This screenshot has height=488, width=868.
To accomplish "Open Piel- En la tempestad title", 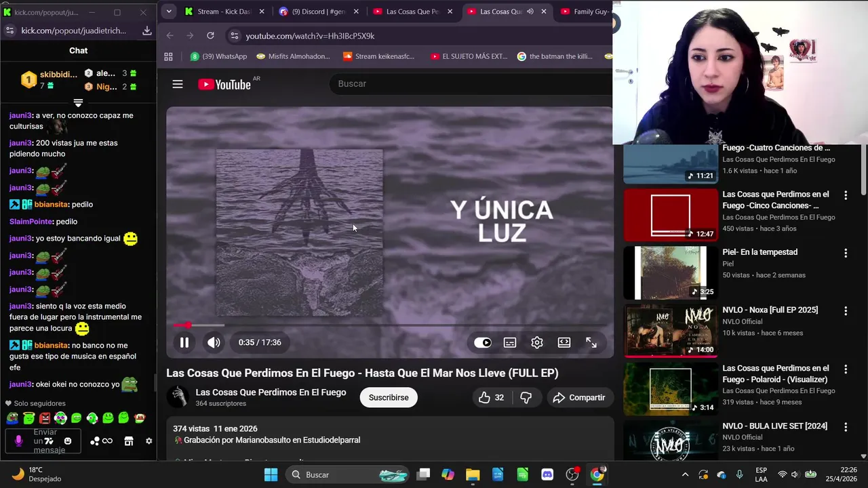I will pos(759,252).
